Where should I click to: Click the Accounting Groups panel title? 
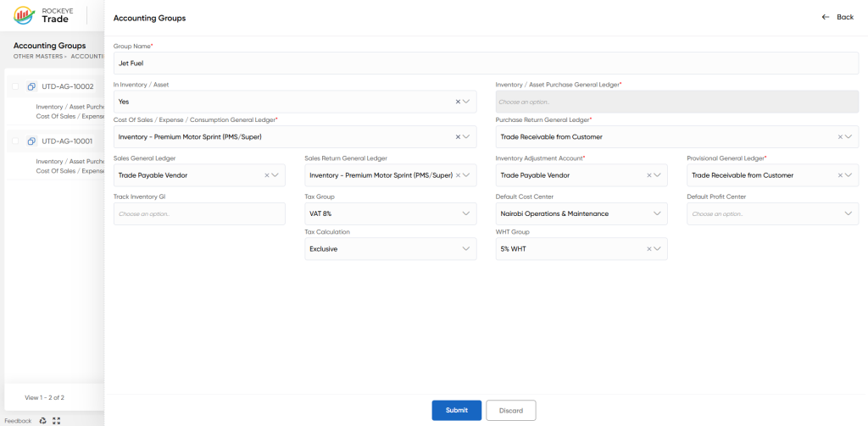pyautogui.click(x=149, y=19)
